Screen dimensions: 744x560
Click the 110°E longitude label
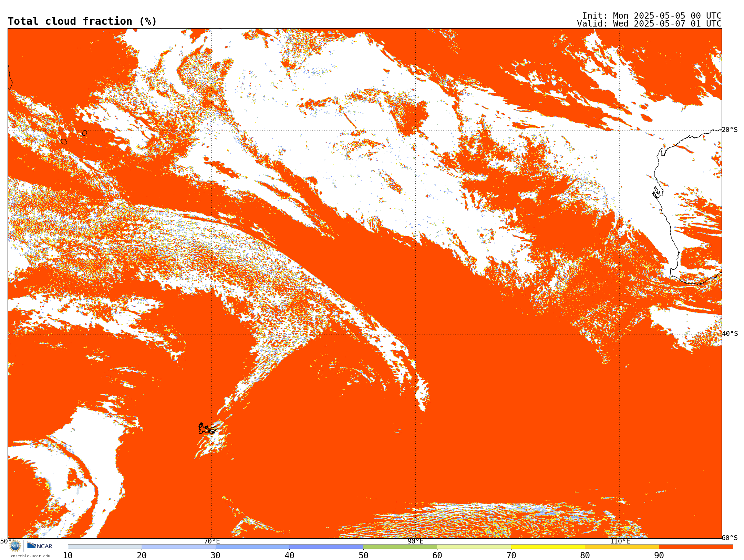620,541
